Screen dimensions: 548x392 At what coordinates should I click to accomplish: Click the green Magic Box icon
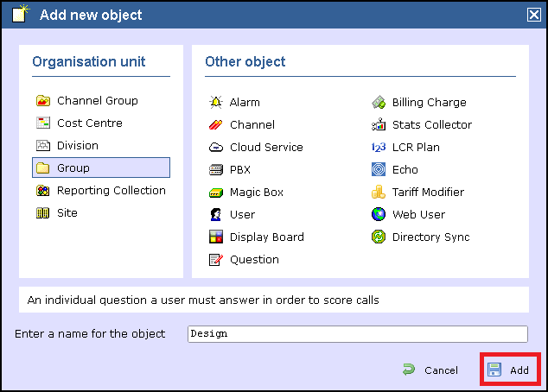click(x=215, y=193)
